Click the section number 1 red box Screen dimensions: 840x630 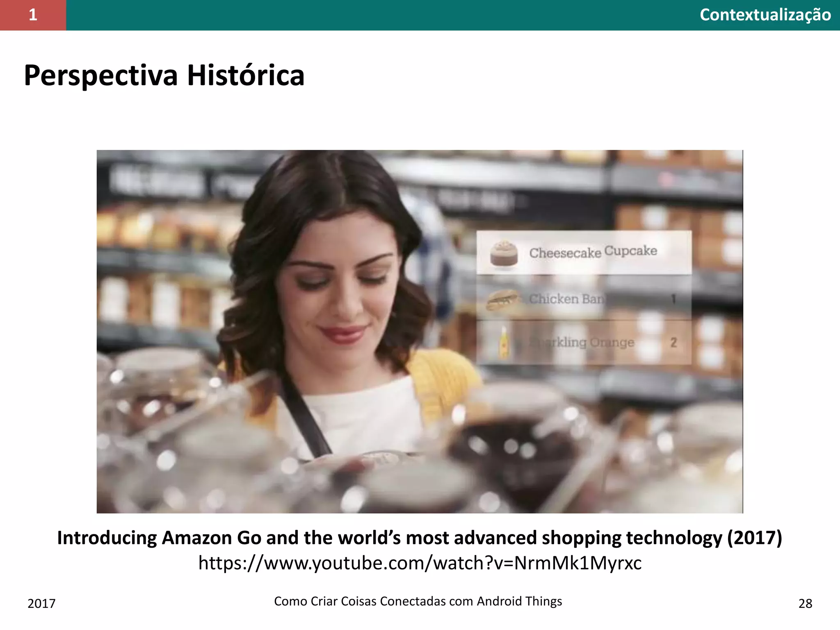pos(33,15)
